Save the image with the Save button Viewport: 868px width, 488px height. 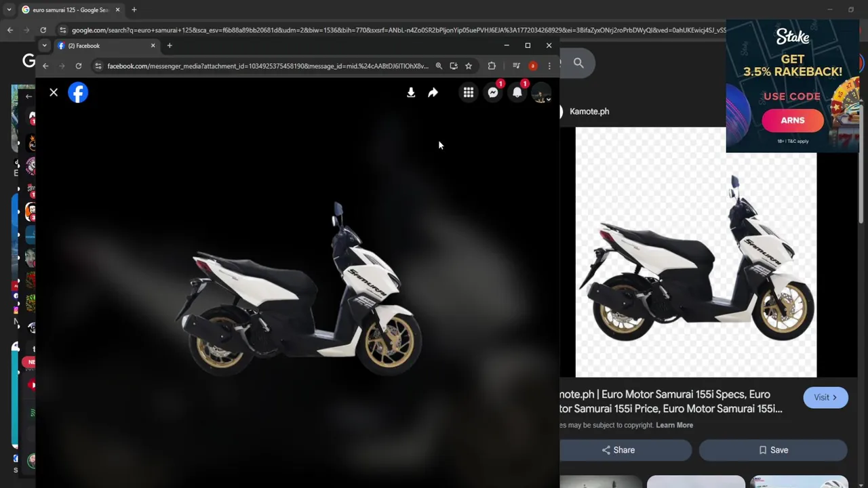[x=773, y=450]
